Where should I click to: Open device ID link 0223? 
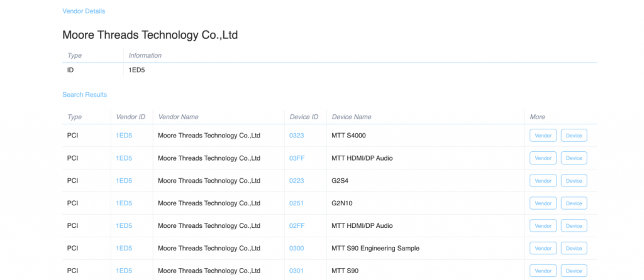coord(297,180)
